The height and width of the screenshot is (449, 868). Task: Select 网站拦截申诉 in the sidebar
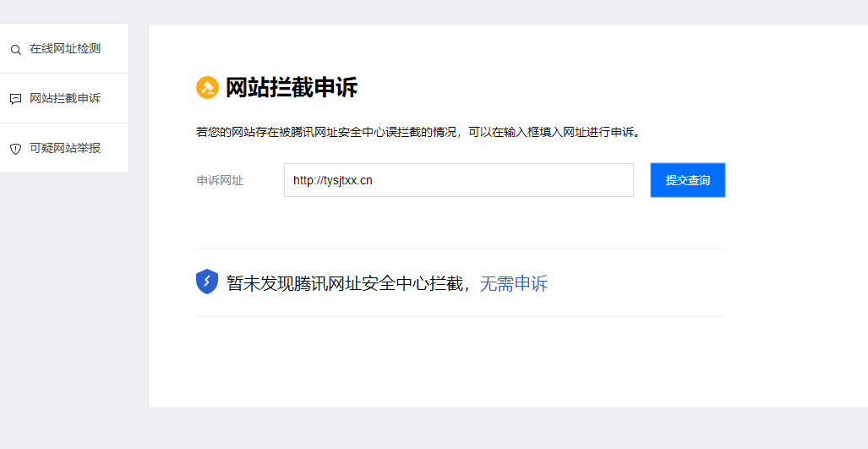[x=64, y=99]
